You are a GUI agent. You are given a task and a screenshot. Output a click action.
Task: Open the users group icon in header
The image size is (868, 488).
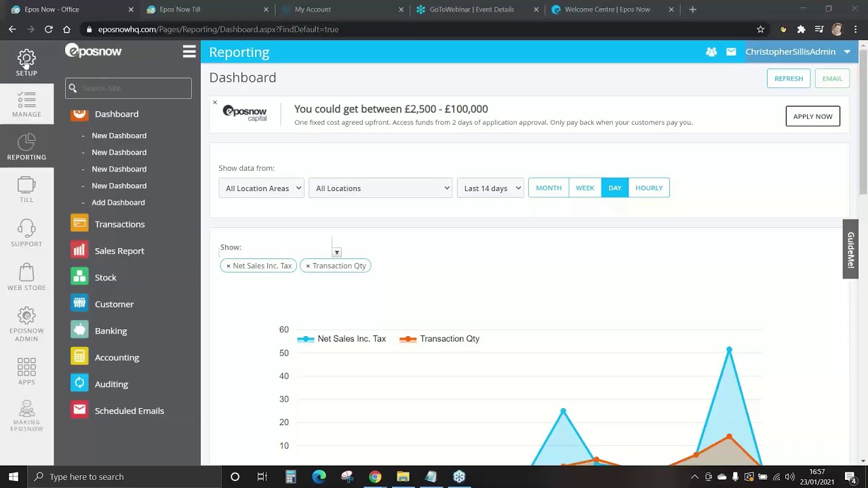click(711, 52)
